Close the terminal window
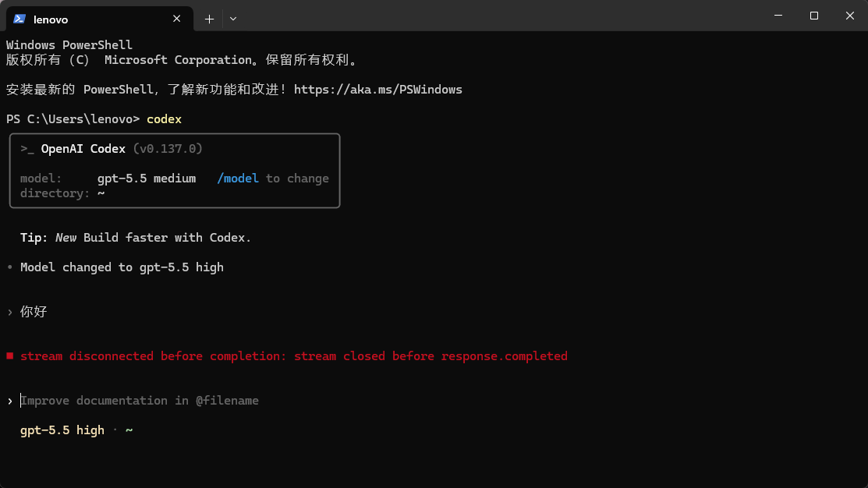This screenshot has width=868, height=488. (x=850, y=16)
